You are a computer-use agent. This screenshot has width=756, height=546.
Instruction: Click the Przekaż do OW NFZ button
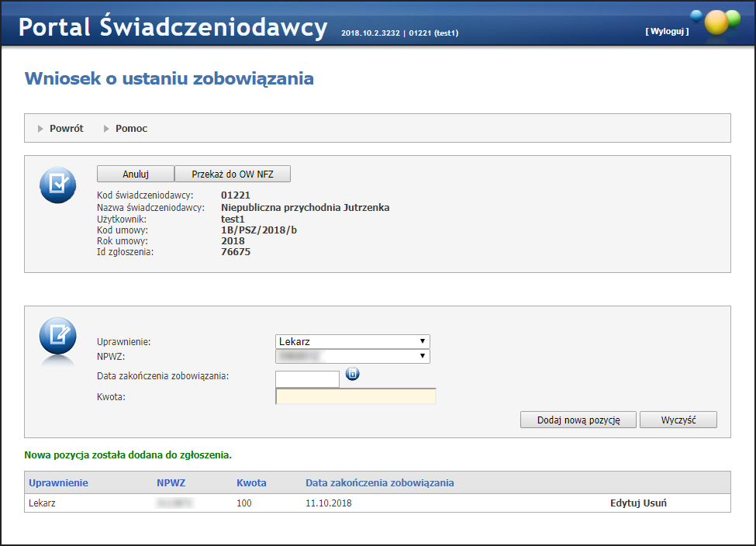tap(233, 175)
